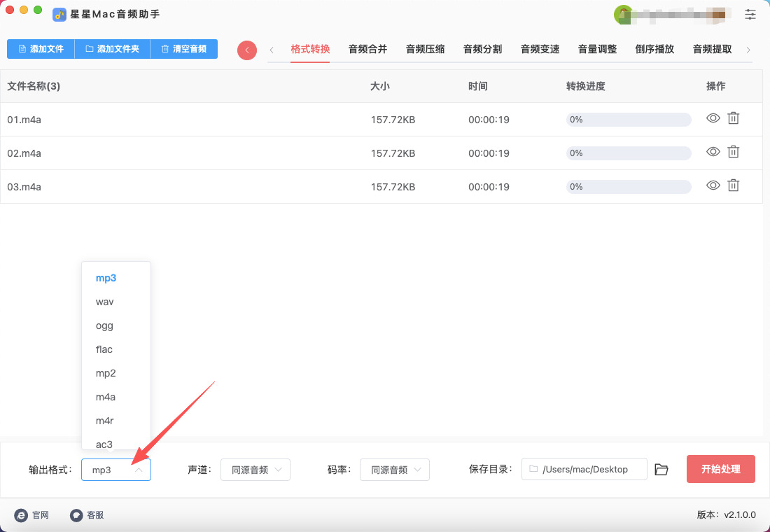Collapse the 输出格式 mp3 dropdown
This screenshot has width=770, height=532.
(116, 470)
